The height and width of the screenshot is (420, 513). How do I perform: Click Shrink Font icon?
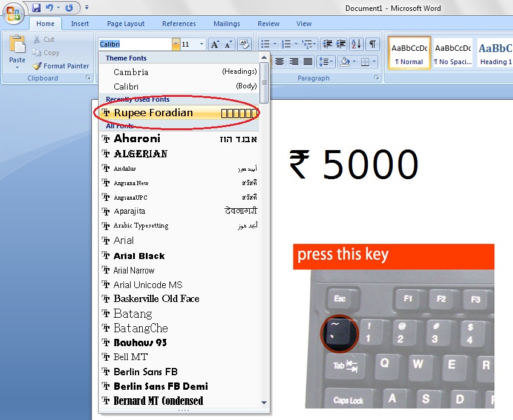pos(228,44)
